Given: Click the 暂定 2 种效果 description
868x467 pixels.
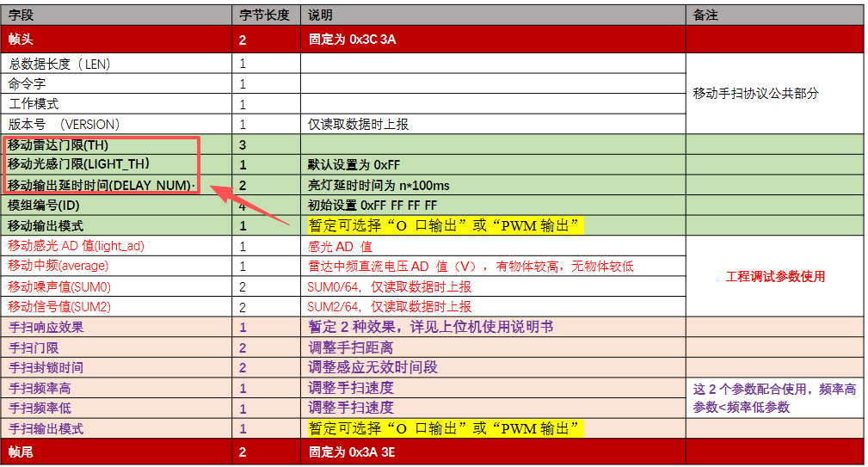Looking at the screenshot, I should [x=431, y=327].
